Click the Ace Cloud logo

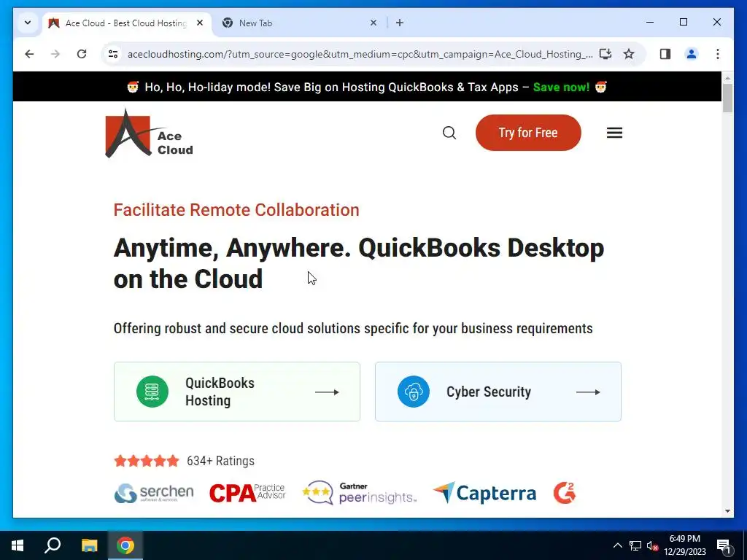click(x=149, y=133)
